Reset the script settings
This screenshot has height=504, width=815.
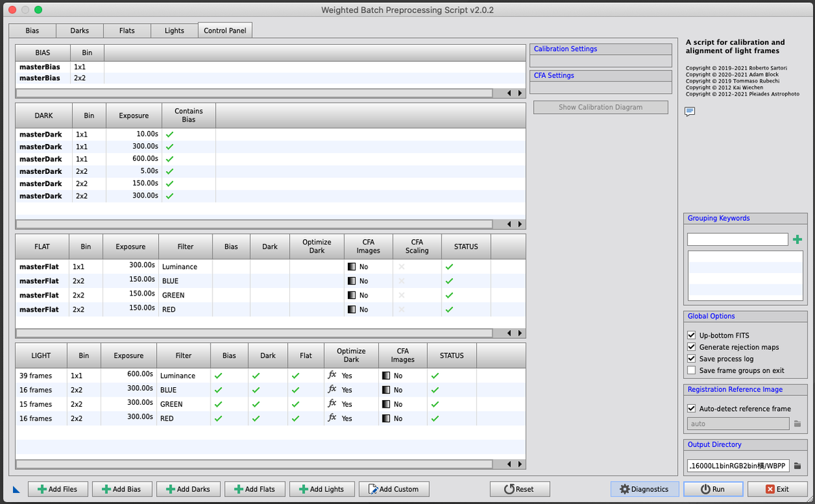[x=520, y=489]
